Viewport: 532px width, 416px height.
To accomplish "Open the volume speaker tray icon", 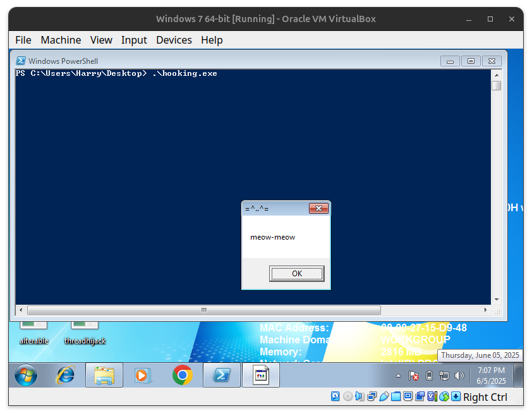I will tap(459, 376).
